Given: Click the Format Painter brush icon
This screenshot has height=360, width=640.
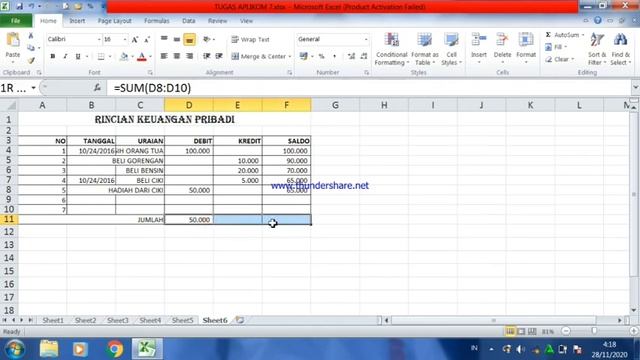Looking at the screenshot, I should 31,61.
